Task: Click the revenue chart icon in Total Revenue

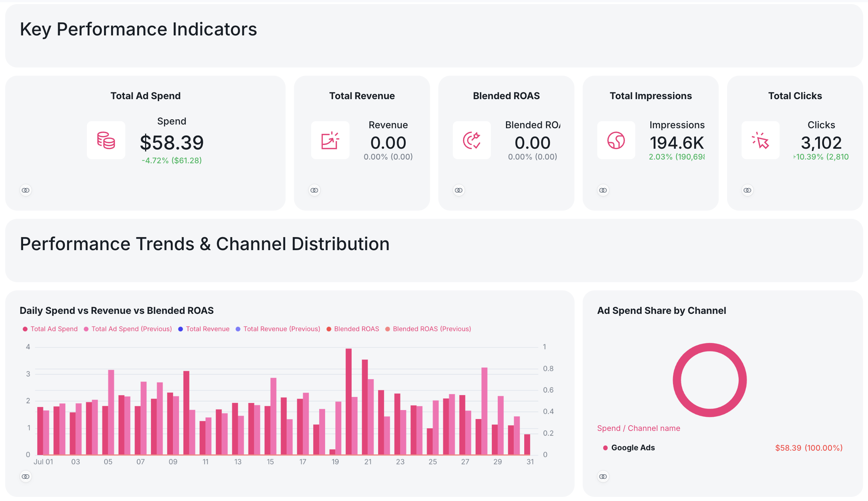Action: tap(330, 141)
